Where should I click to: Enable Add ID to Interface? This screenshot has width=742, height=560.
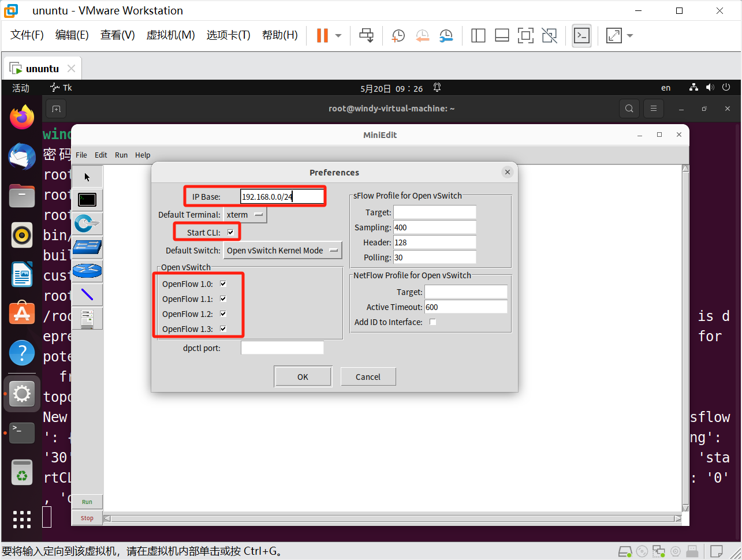tap(432, 322)
